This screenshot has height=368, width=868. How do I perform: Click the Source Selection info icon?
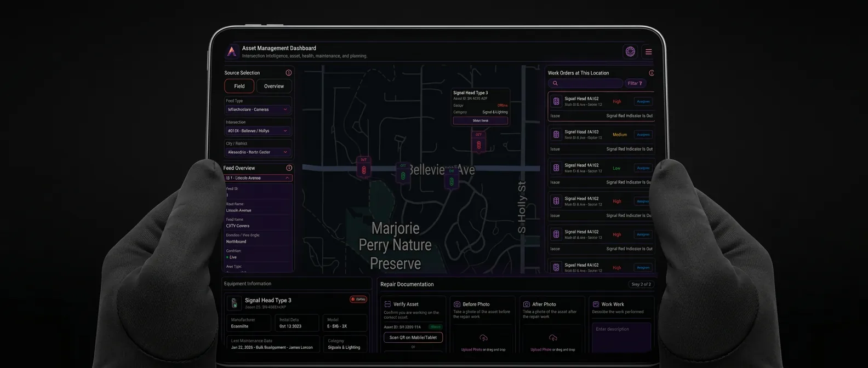click(x=288, y=73)
